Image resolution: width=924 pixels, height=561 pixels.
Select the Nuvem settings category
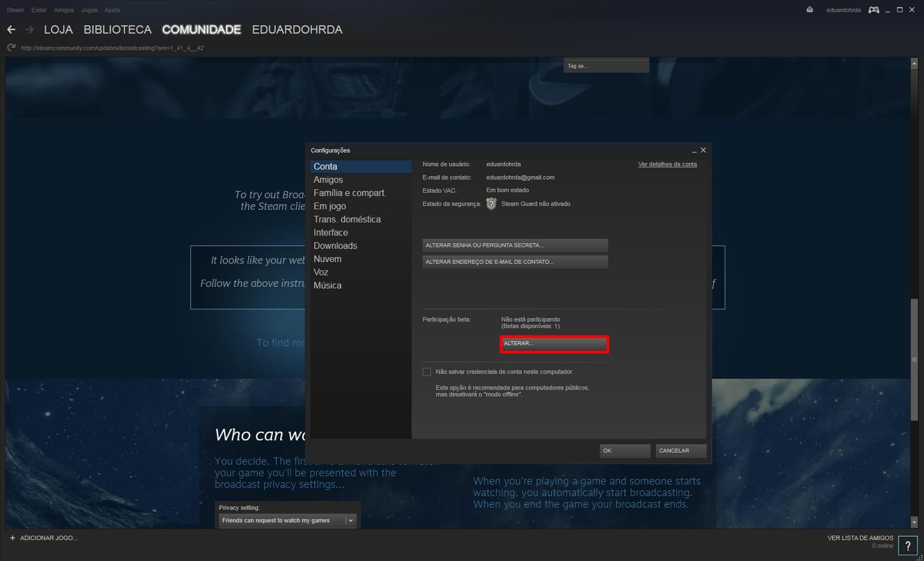pyautogui.click(x=361, y=259)
